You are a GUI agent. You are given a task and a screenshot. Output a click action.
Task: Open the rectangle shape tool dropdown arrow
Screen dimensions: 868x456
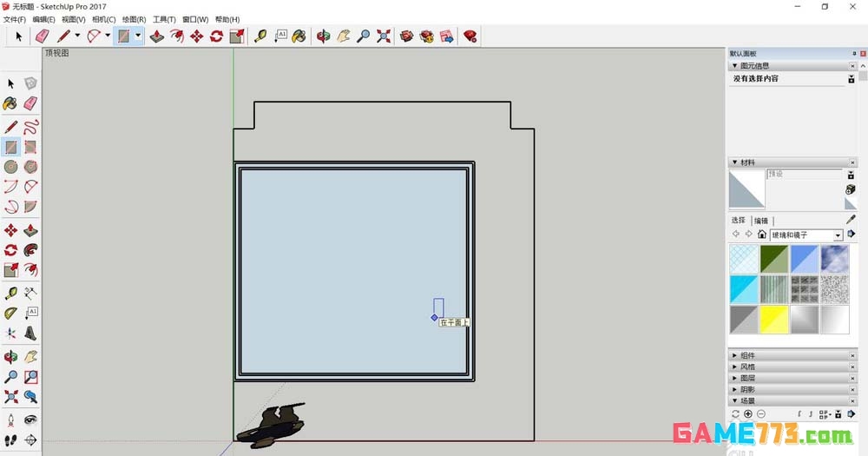coord(138,36)
